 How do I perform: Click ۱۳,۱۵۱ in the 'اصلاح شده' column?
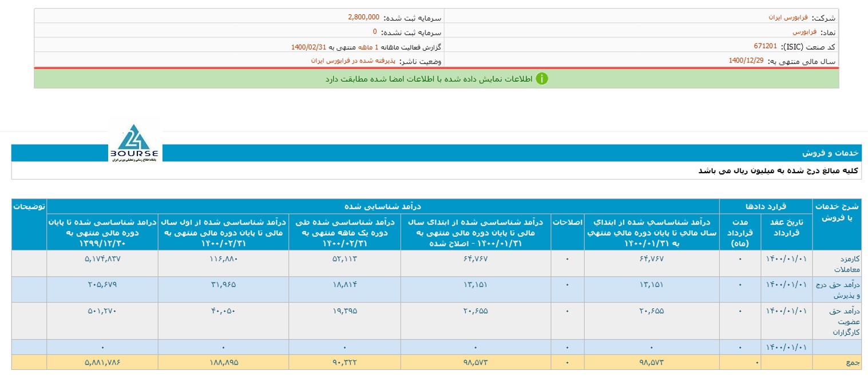tap(475, 285)
